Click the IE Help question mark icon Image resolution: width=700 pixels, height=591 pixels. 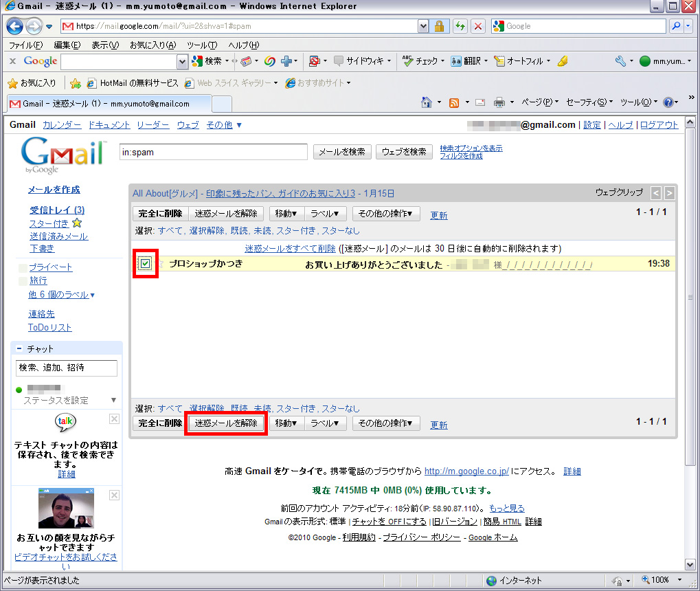(x=668, y=103)
